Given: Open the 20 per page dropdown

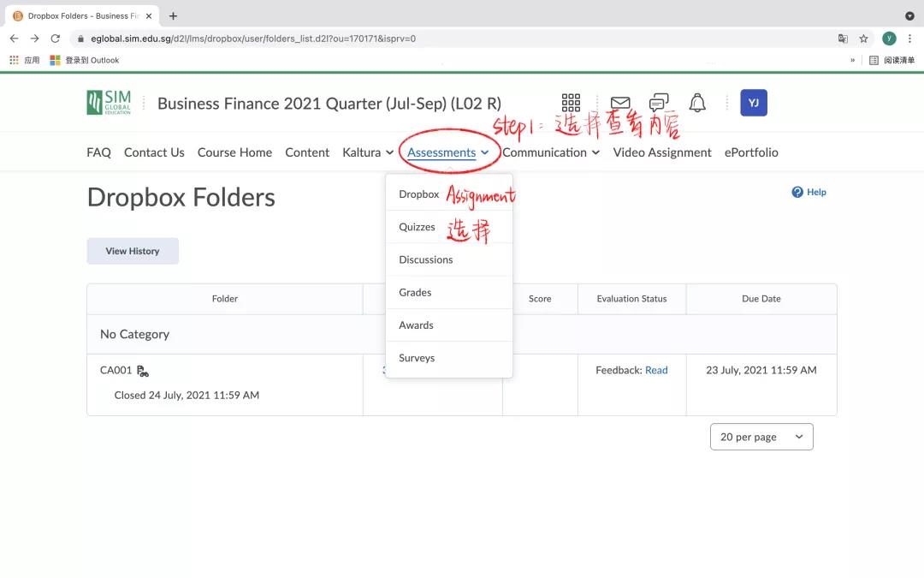Looking at the screenshot, I should 761,437.
